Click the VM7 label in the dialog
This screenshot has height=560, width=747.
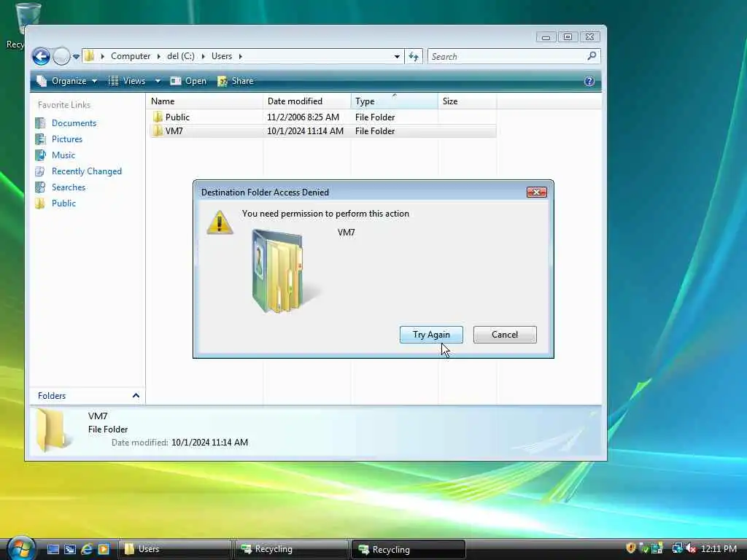point(347,233)
